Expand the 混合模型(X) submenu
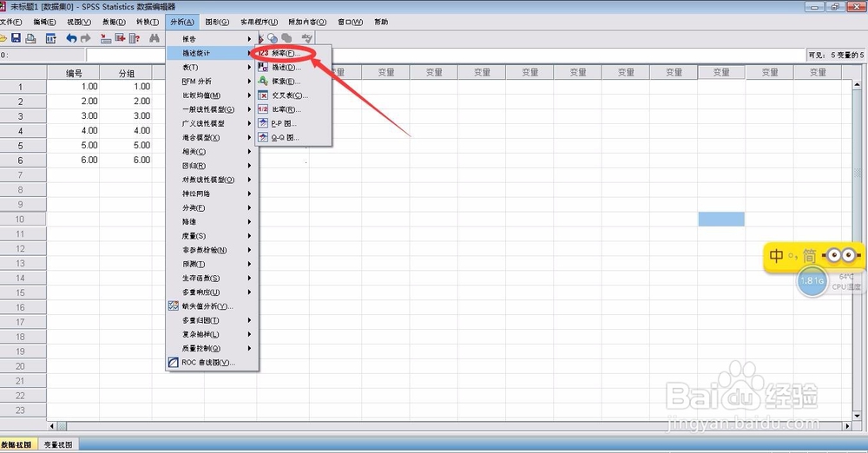Image resolution: width=868 pixels, height=453 pixels. click(212, 137)
